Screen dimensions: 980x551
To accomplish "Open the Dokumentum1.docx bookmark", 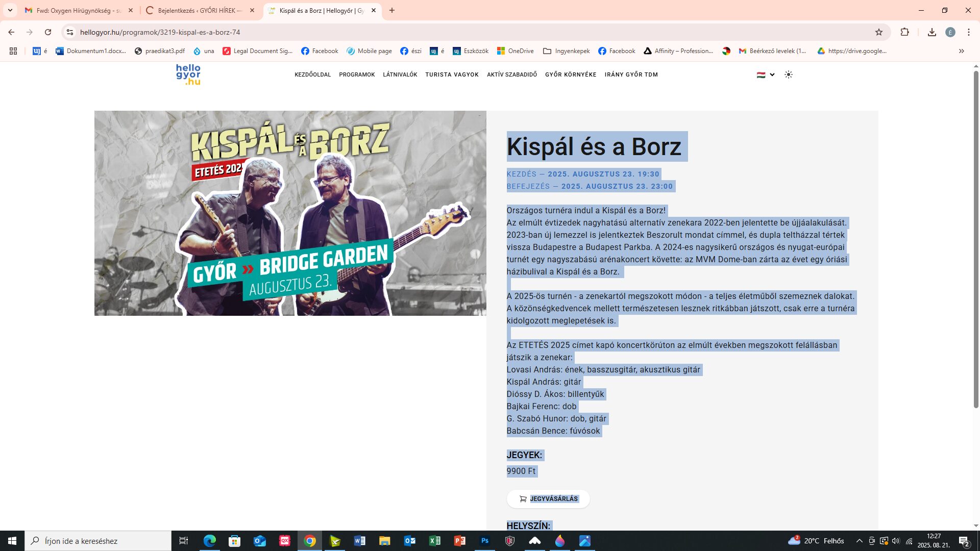I will click(91, 51).
